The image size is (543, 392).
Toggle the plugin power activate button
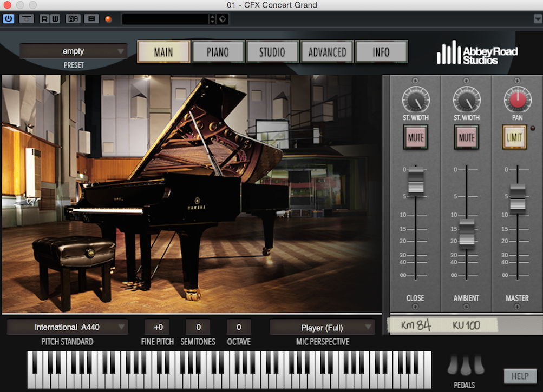click(x=8, y=19)
